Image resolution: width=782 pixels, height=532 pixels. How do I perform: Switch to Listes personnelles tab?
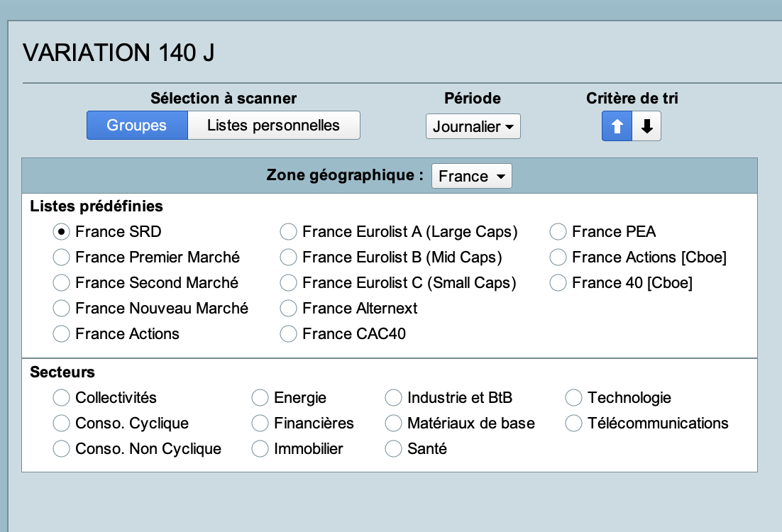click(273, 126)
